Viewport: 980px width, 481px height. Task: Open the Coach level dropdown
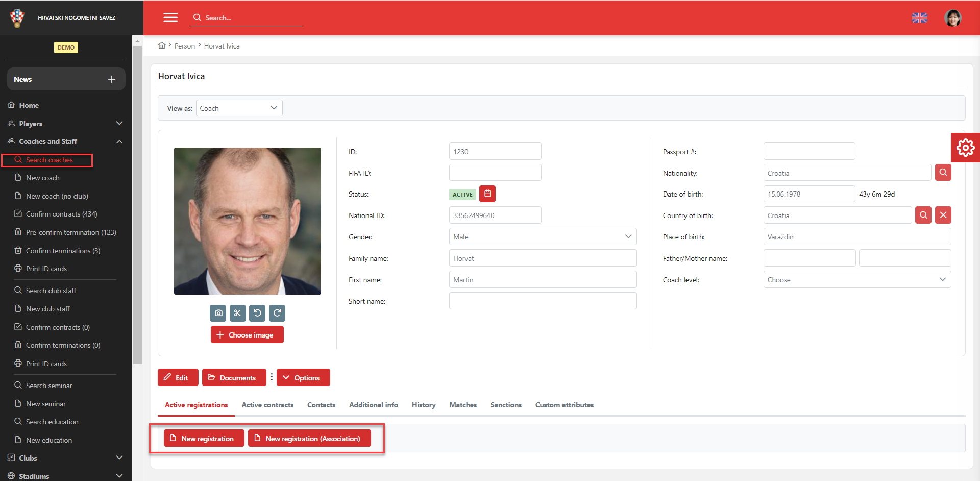point(942,279)
